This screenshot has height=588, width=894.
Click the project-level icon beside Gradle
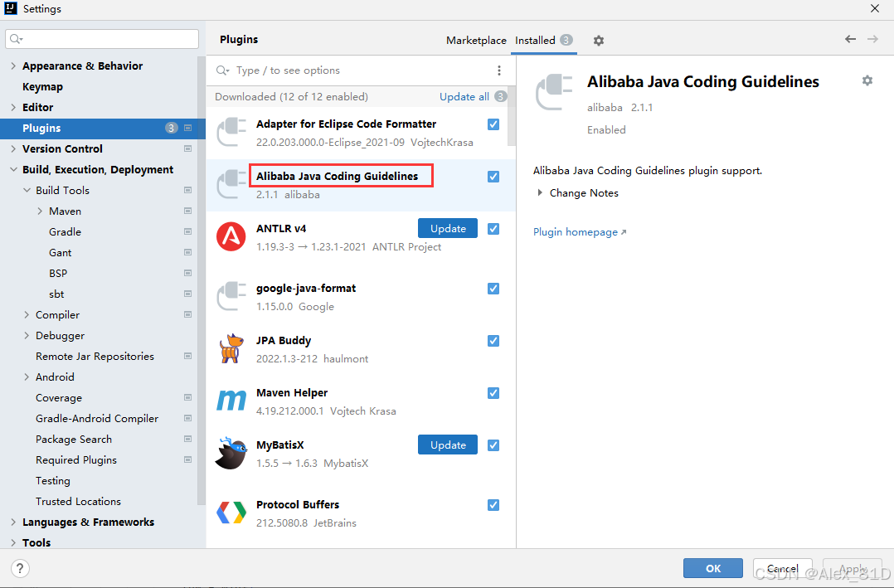point(187,231)
